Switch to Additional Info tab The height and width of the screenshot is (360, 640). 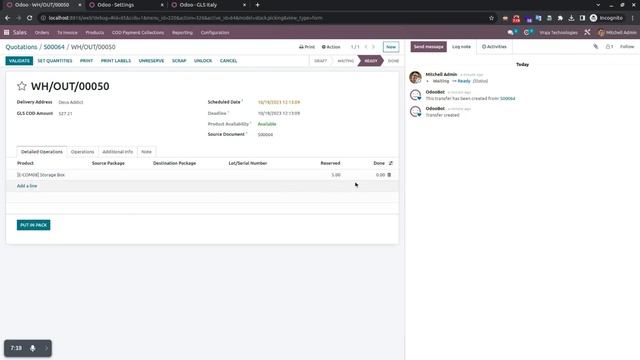pyautogui.click(x=118, y=151)
